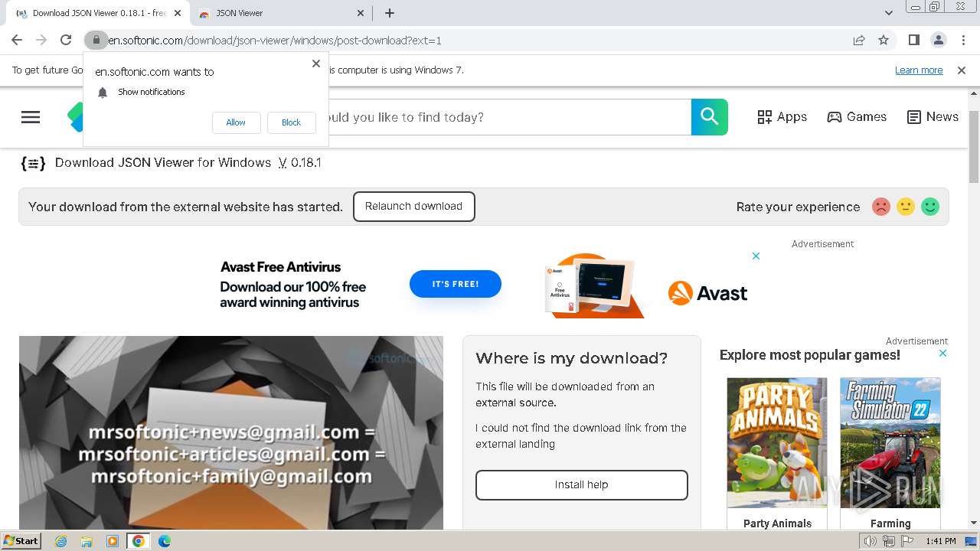The width and height of the screenshot is (980, 551).
Task: Open the News section
Action: [x=933, y=117]
